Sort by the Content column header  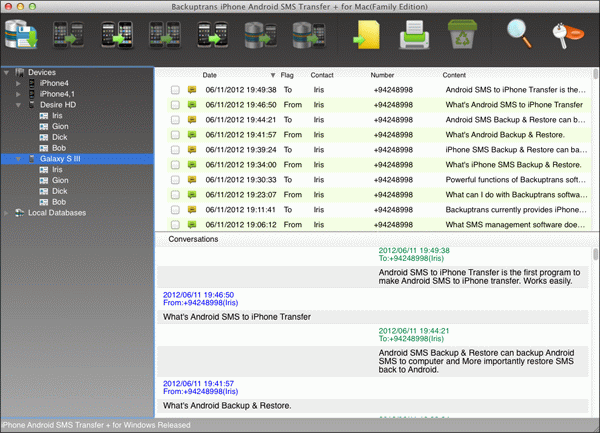pyautogui.click(x=454, y=75)
